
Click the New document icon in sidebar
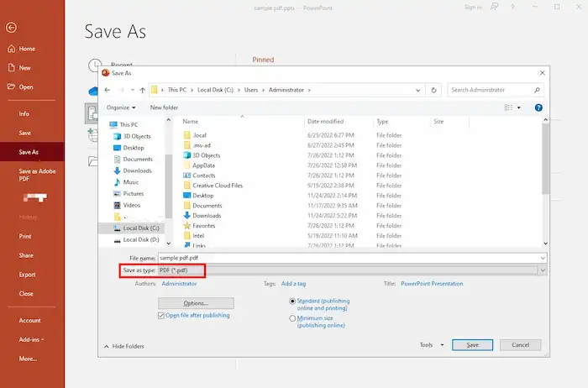(12, 67)
